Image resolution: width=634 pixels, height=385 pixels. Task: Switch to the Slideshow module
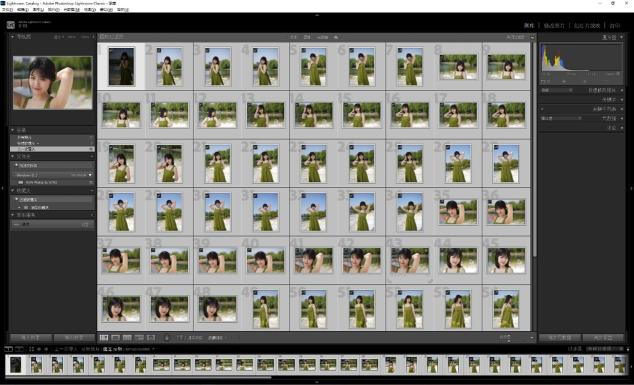click(x=587, y=25)
